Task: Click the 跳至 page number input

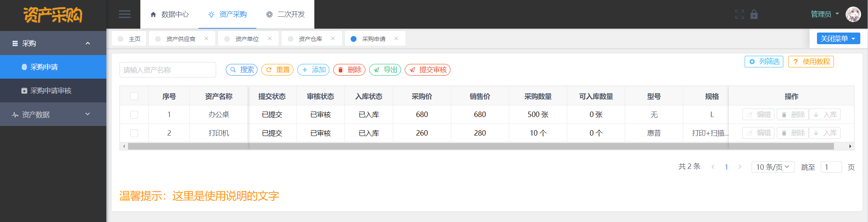Action: [831, 167]
